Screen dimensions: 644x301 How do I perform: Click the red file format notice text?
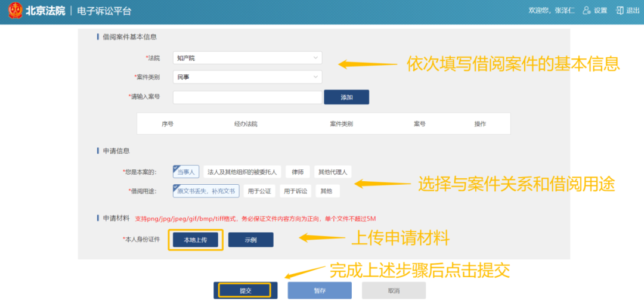[255, 218]
